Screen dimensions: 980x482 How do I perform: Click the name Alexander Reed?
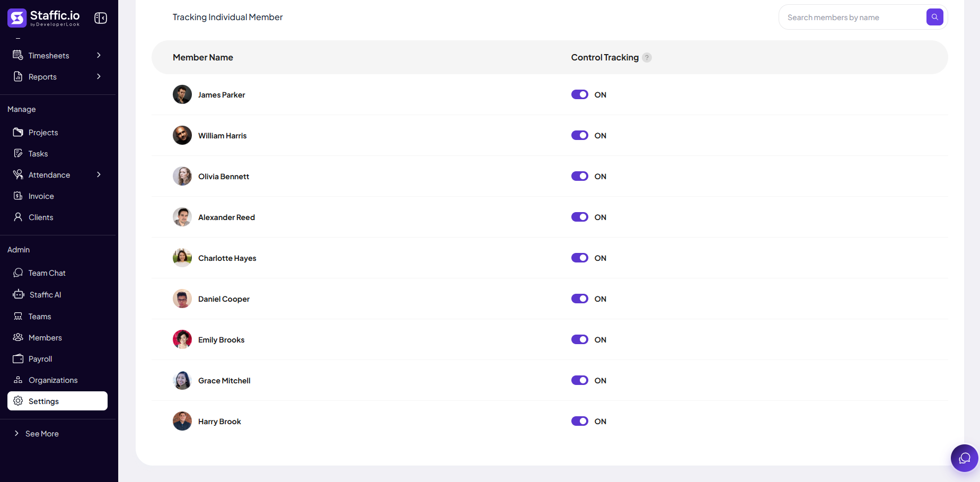point(226,217)
